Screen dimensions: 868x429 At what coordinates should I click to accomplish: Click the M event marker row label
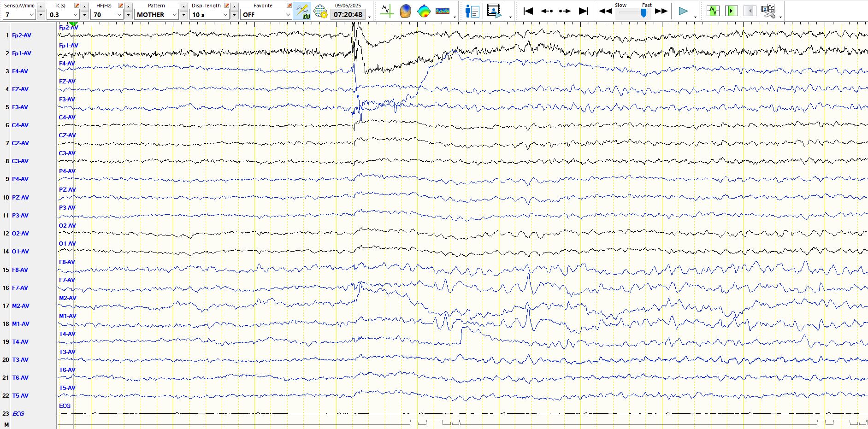pos(6,424)
